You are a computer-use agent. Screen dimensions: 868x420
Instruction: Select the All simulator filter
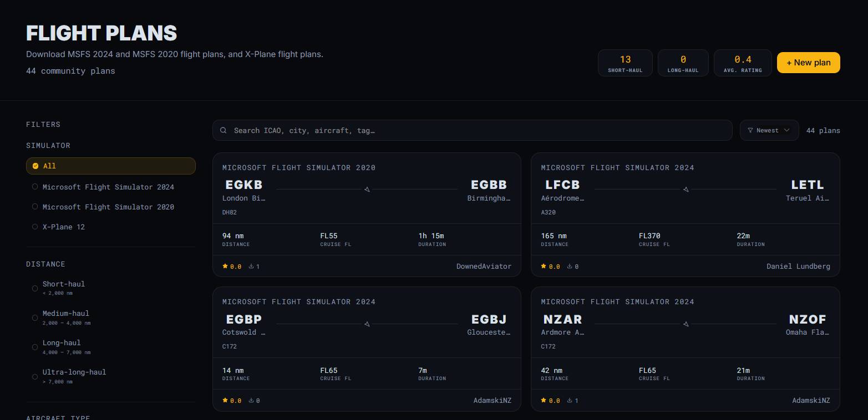pos(111,166)
